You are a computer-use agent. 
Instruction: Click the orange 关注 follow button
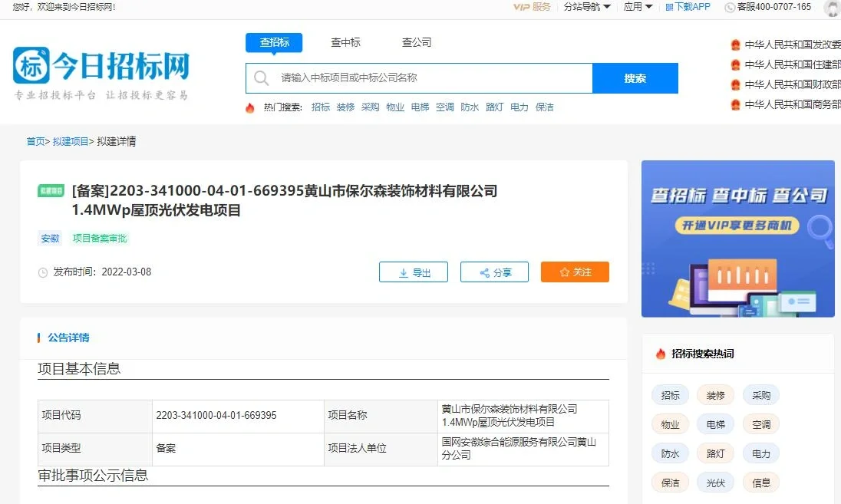click(575, 272)
